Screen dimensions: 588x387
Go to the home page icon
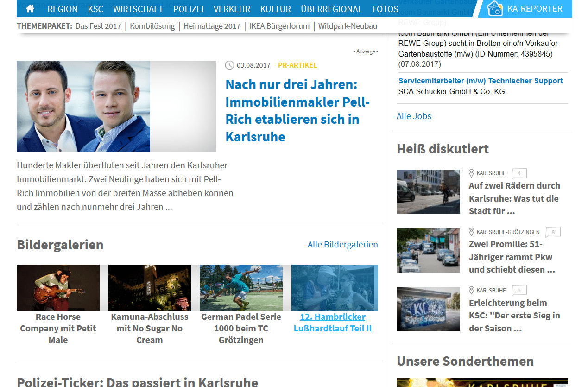(x=30, y=9)
